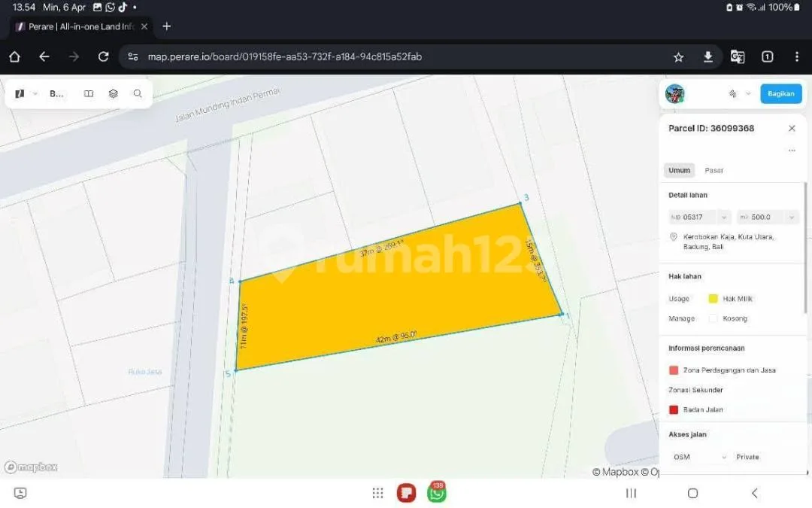The height and width of the screenshot is (508, 812).
Task: Close the Perare browser tab
Action: click(x=144, y=26)
